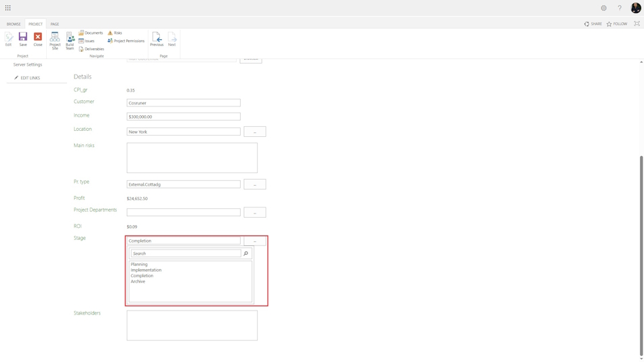
Task: Open the help question mark
Action: [x=620, y=8]
